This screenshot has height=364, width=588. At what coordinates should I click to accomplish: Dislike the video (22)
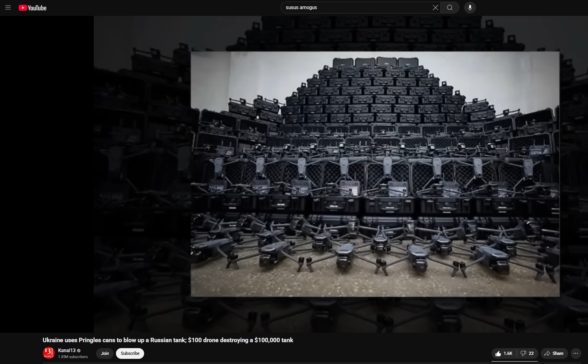pos(527,353)
